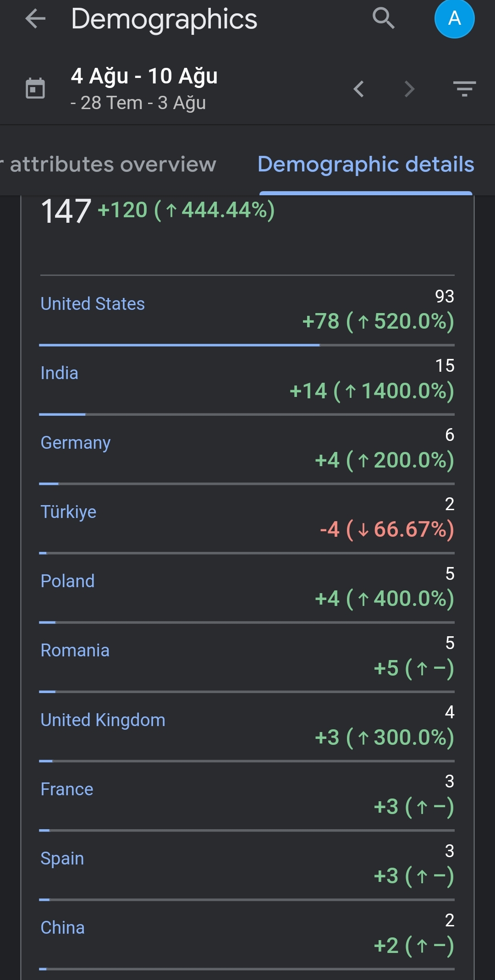Viewport: 495px width, 980px height.
Task: Tap the back arrow icon
Action: (35, 19)
